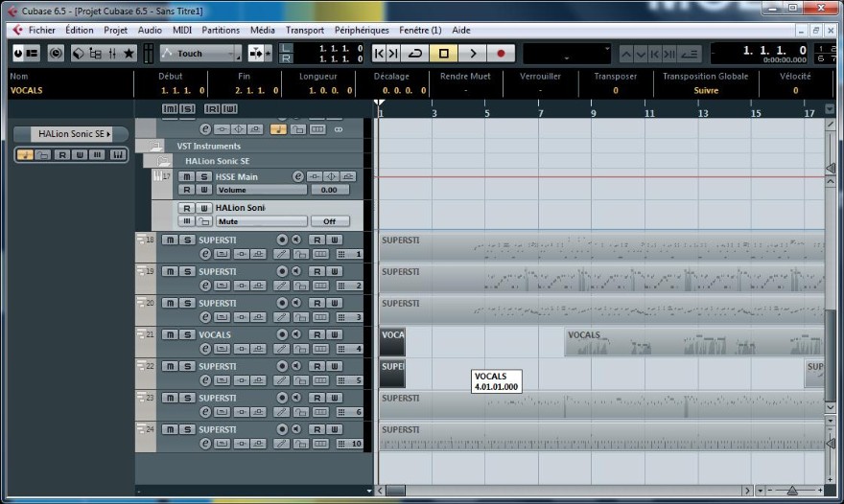Open the Projet menu
This screenshot has width=844, height=504.
[115, 30]
